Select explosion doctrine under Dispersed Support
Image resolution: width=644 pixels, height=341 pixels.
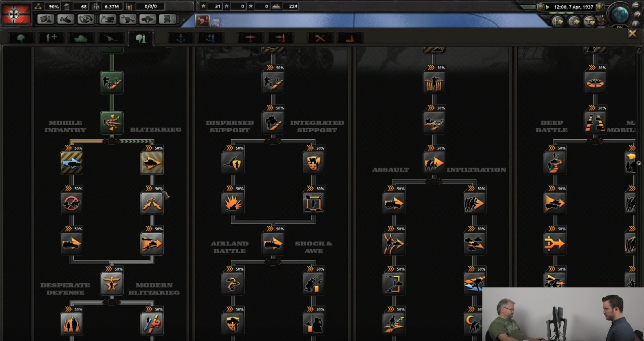233,203
